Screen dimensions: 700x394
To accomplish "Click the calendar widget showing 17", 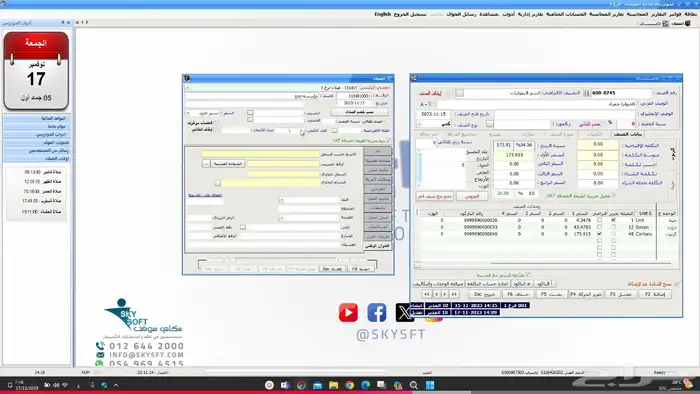I will pos(36,71).
